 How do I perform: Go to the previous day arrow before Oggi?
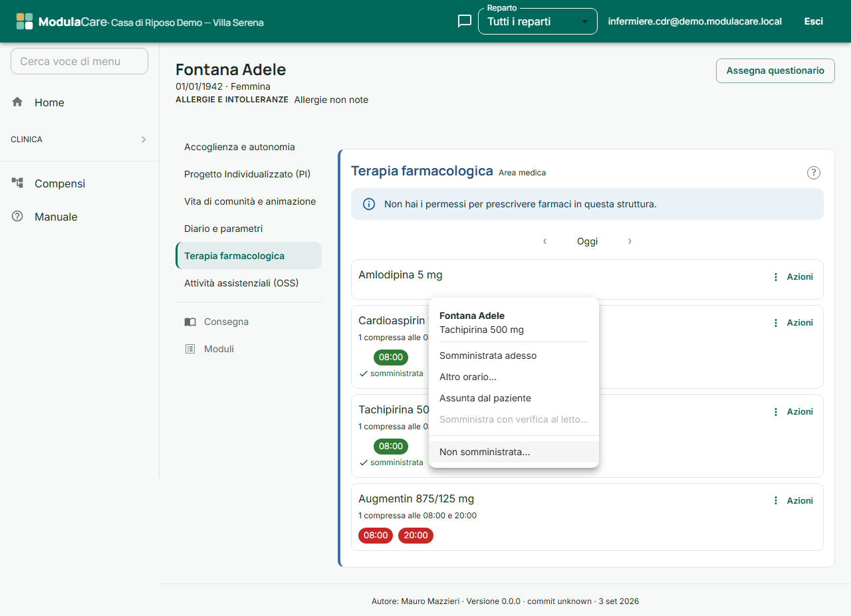[x=545, y=241]
